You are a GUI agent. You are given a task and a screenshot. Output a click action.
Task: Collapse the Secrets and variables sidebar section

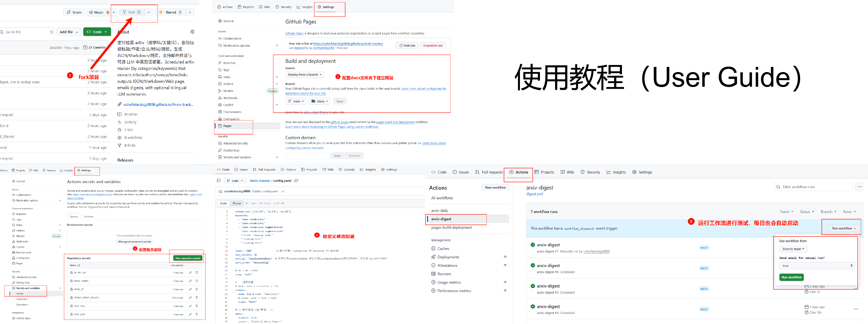coord(60,288)
